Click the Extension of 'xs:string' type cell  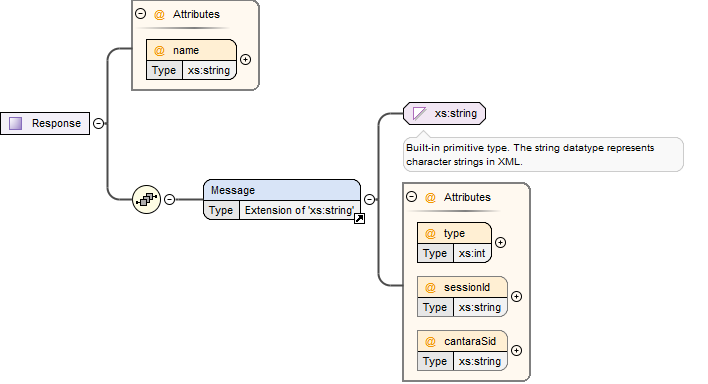coord(300,211)
